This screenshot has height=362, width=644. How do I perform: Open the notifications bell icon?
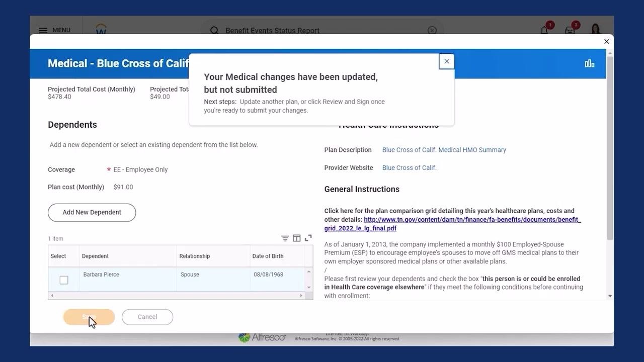544,30
